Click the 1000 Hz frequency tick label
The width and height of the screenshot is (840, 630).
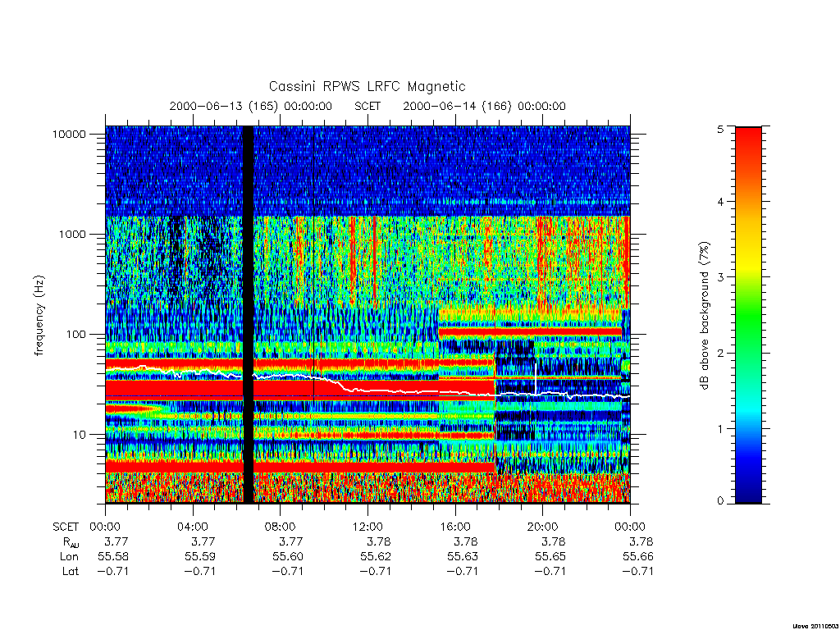pos(73,234)
